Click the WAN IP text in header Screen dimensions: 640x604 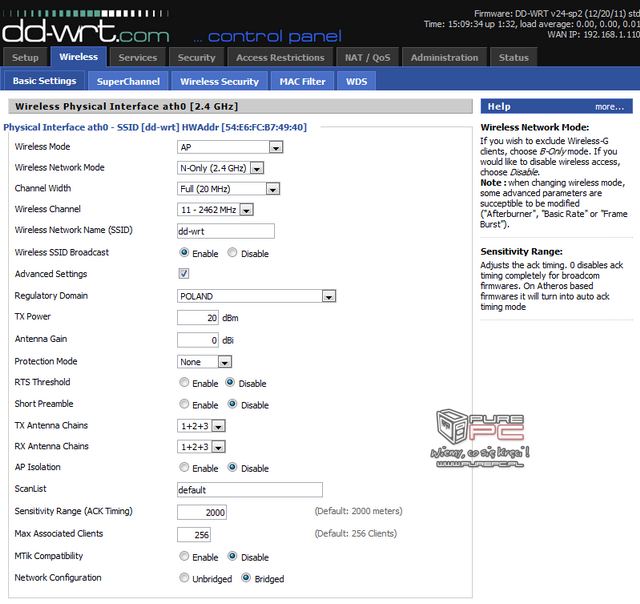(x=593, y=35)
